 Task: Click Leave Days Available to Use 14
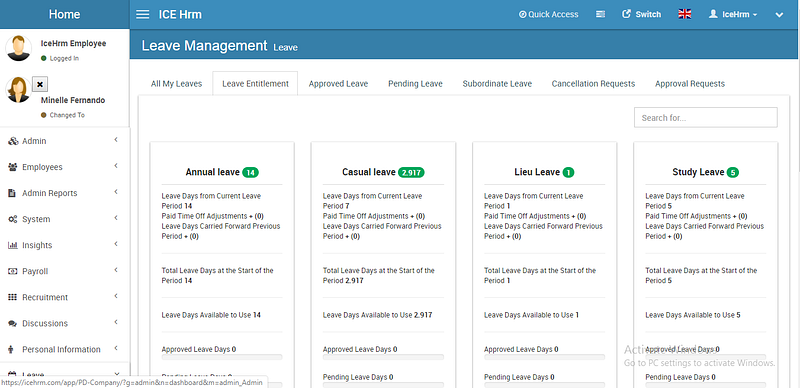211,316
